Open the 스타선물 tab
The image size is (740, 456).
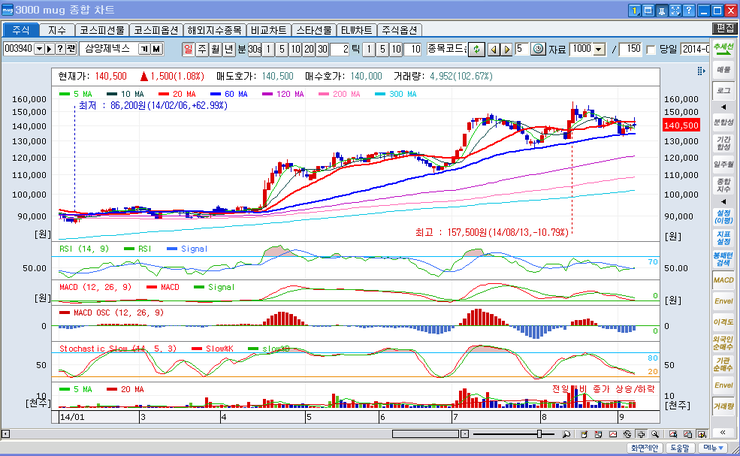coord(314,30)
